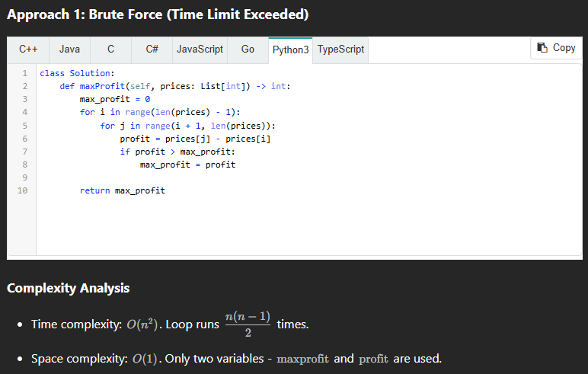Click empty line number 9 in gutter
588x374 pixels.
(x=24, y=177)
